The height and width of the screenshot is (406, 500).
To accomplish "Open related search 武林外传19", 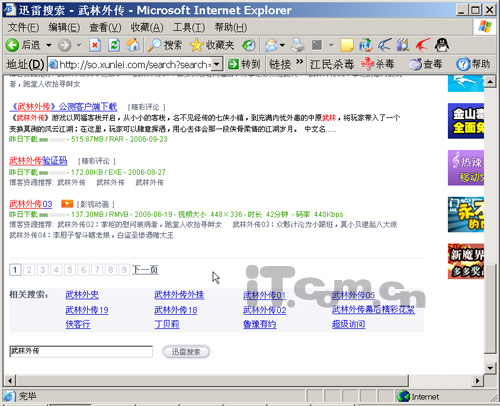I will pos(87,310).
